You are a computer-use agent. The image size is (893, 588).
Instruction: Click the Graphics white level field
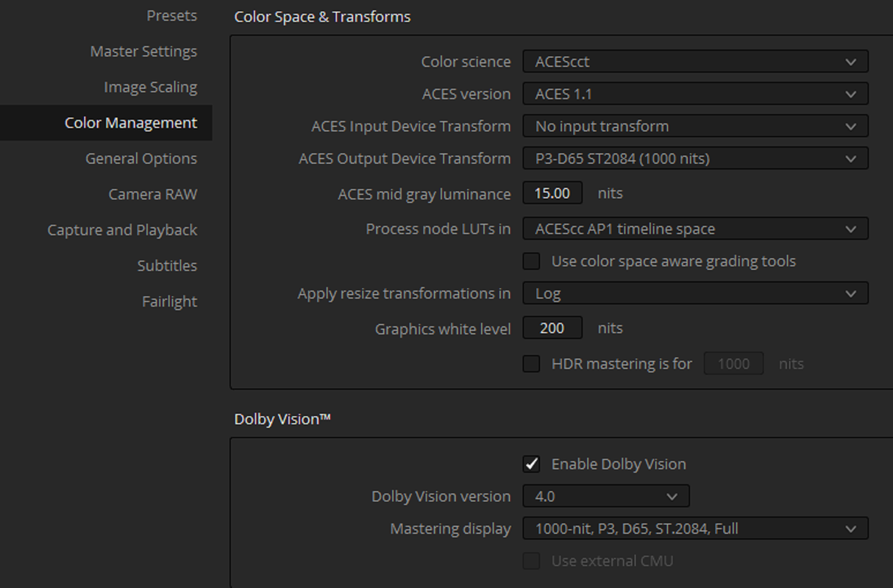pos(552,328)
